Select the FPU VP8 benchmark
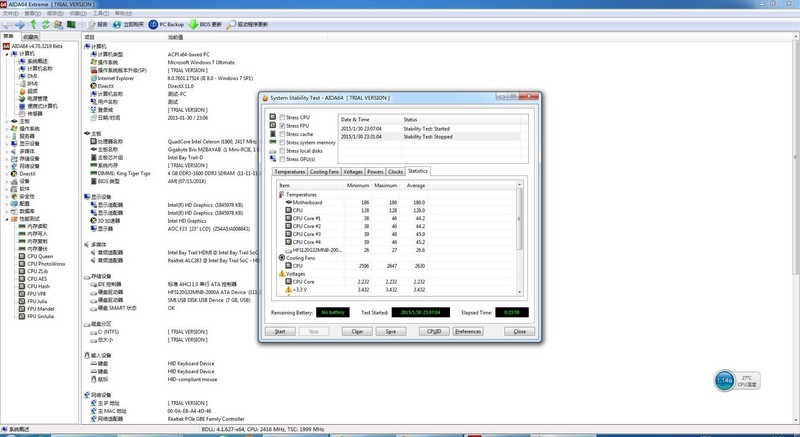 37,294
